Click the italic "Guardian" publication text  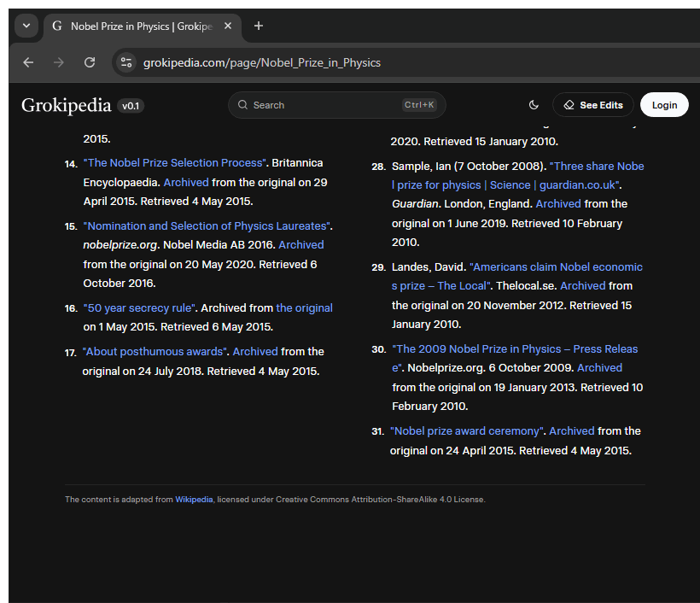[x=415, y=204]
